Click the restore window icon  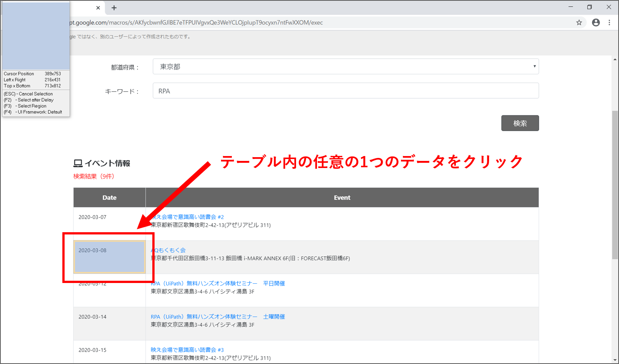tap(590, 7)
